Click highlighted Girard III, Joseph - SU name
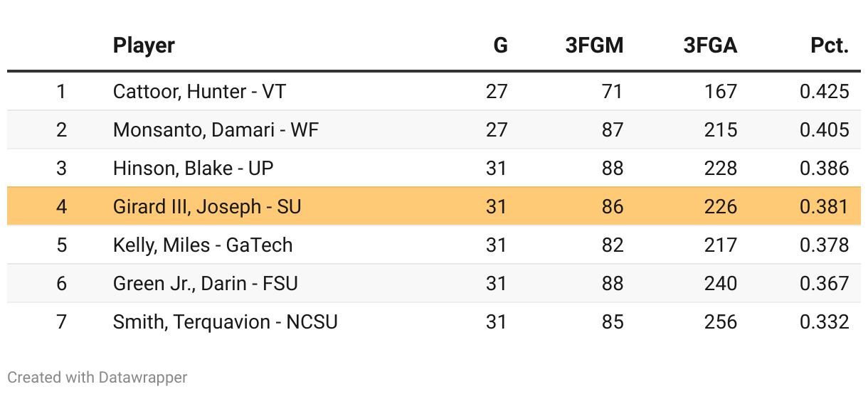 click(x=207, y=207)
